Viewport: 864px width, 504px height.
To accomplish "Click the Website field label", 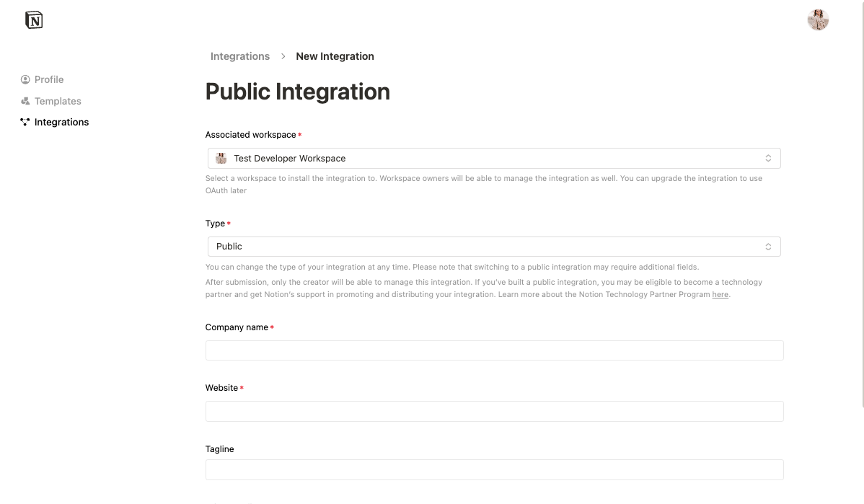I will tap(221, 388).
